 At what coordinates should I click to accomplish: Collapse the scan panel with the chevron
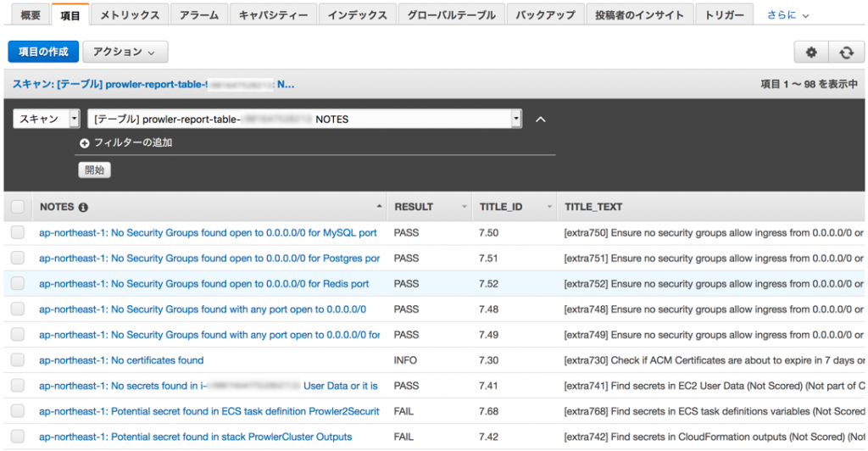coord(540,119)
